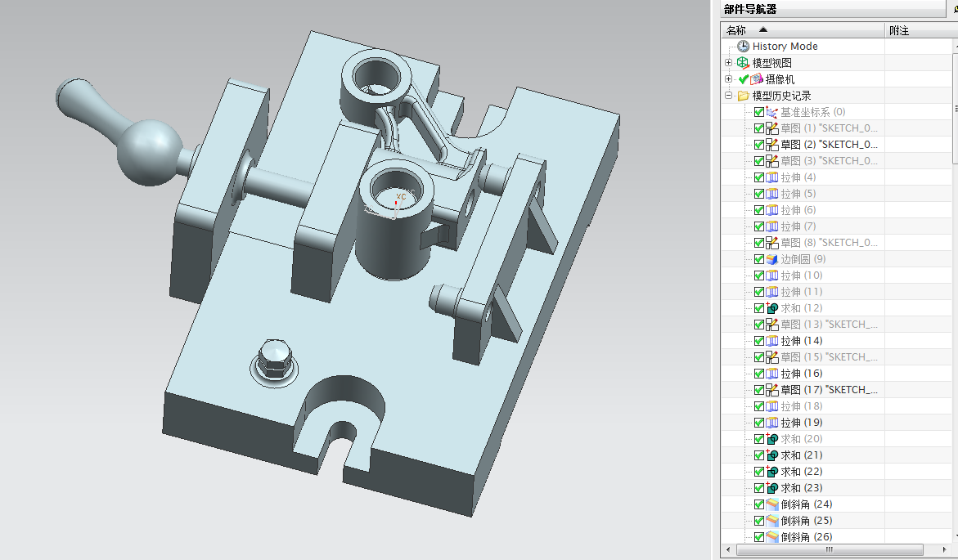Click the sketch icon of 草图 (17)
This screenshot has width=958, height=560.
point(772,390)
